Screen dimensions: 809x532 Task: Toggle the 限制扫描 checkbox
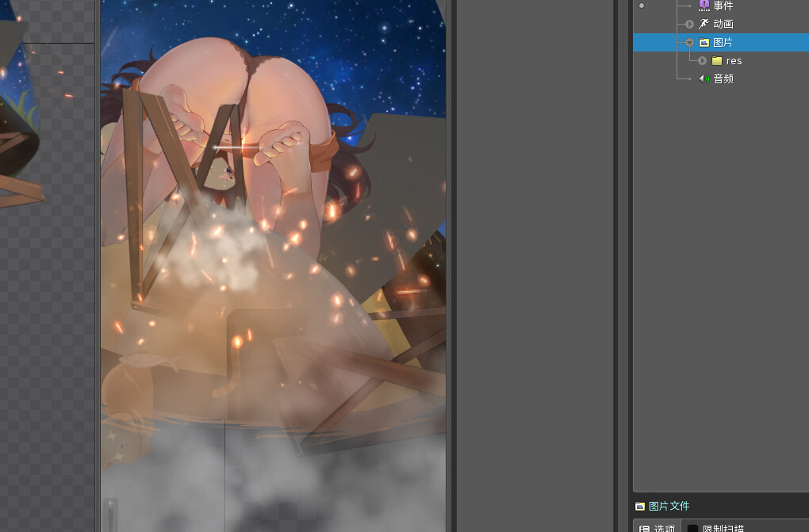(x=692, y=528)
